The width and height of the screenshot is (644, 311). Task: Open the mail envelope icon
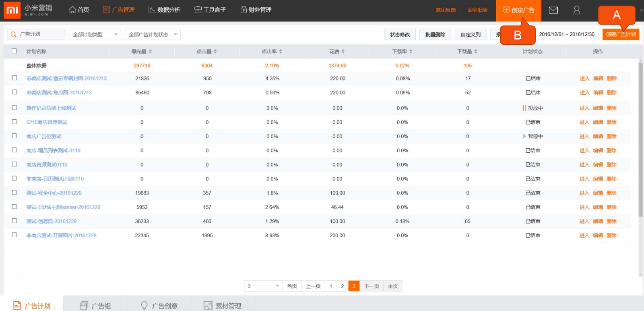[x=553, y=10]
